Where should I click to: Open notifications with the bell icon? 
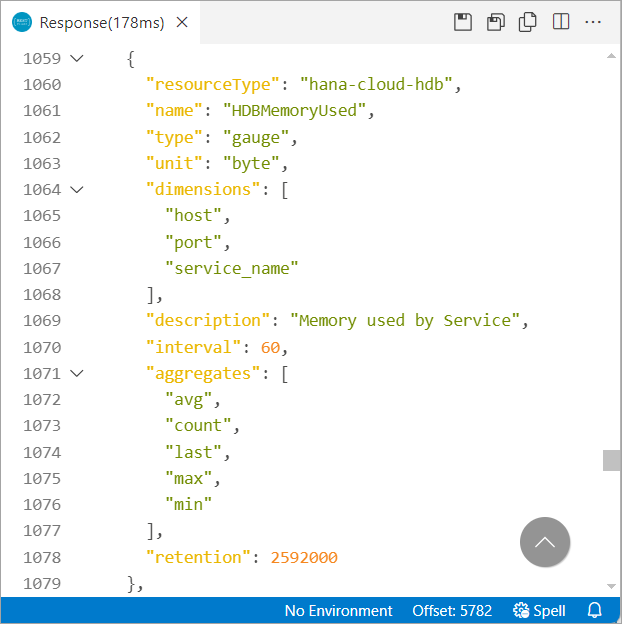coord(595,610)
